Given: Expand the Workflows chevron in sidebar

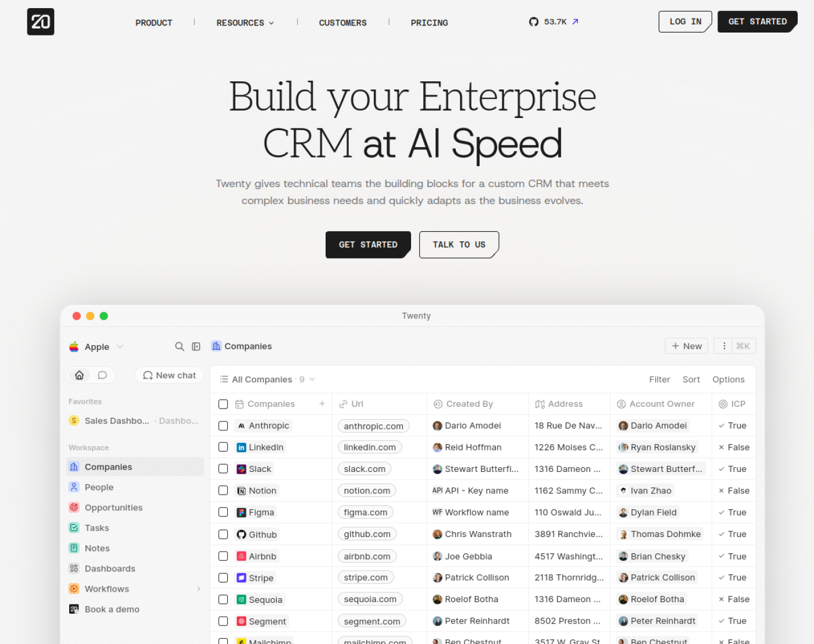Looking at the screenshot, I should 198,589.
